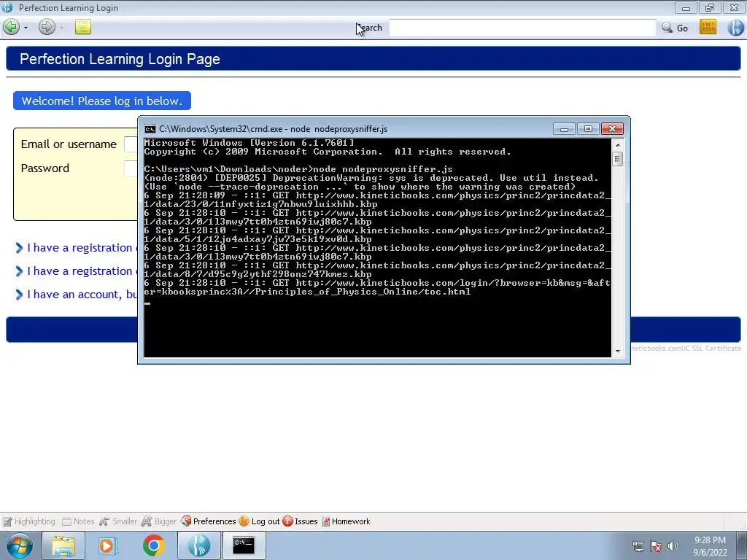Click the network tray icon
Viewport: 747px width, 560px height.
(638, 547)
